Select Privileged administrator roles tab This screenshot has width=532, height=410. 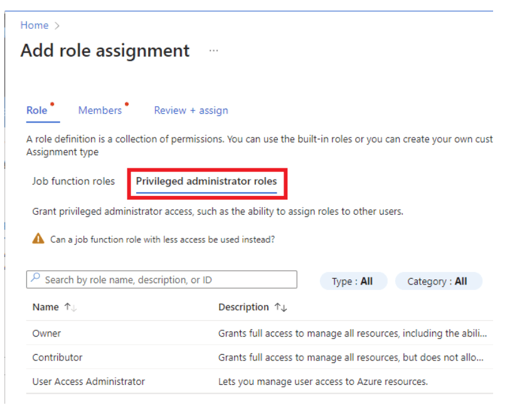point(206,181)
